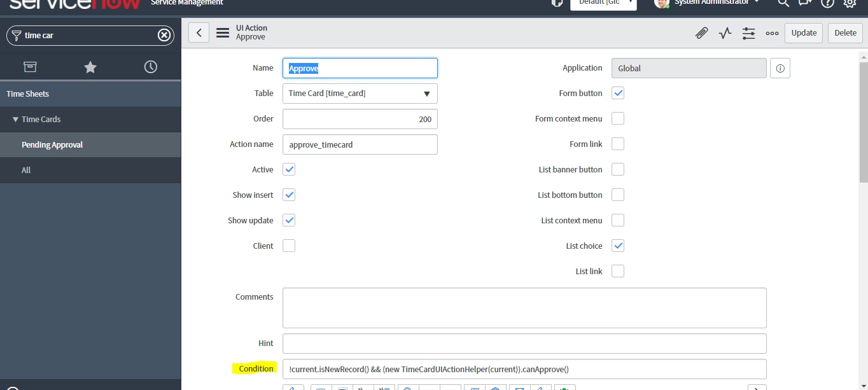Screen dimensions: 868x390
Task: Open the form context hamburger menu
Action: (x=223, y=33)
